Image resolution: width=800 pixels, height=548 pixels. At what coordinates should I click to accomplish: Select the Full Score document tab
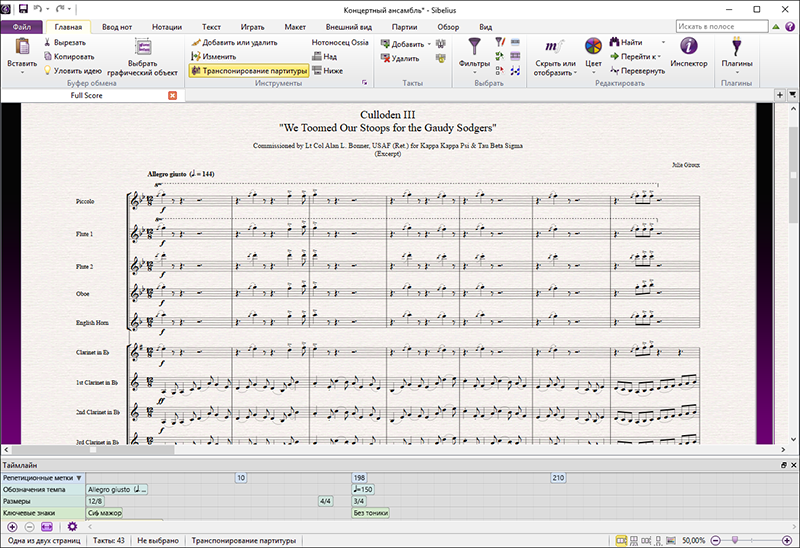click(87, 95)
